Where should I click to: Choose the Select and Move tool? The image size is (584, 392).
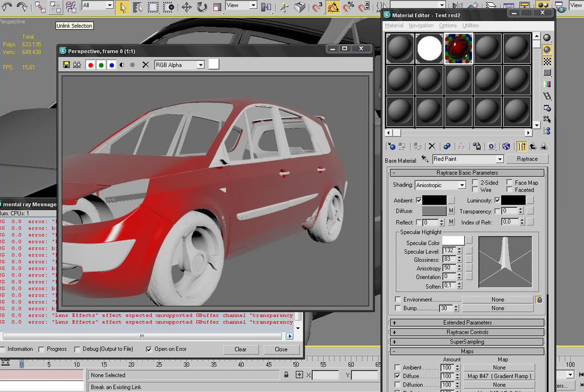[187, 7]
